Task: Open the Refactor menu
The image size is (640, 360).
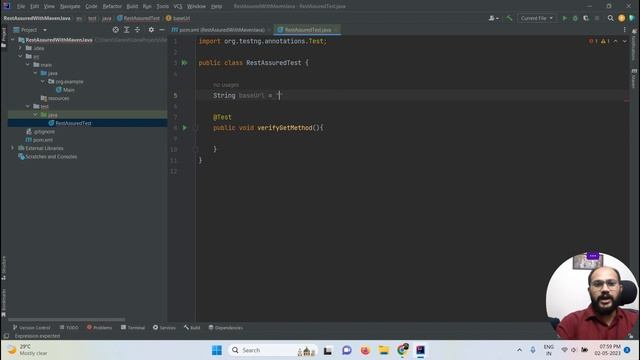Action: pyautogui.click(x=112, y=6)
